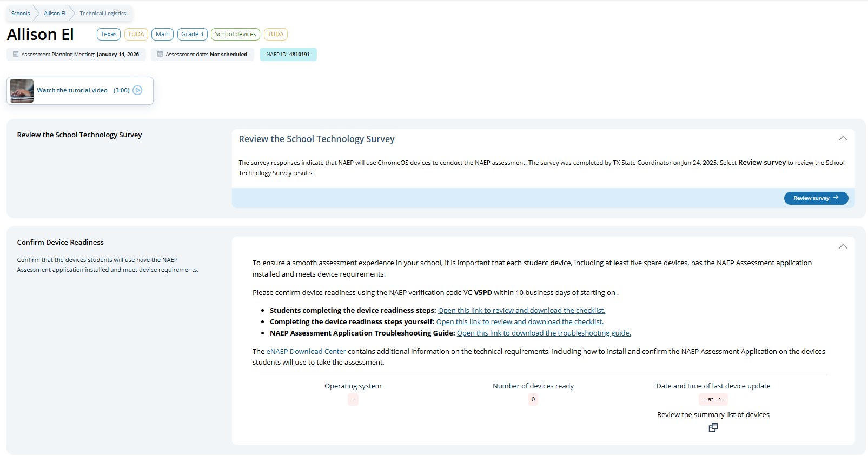Select the Technical Logistics breadcrumb

click(103, 14)
